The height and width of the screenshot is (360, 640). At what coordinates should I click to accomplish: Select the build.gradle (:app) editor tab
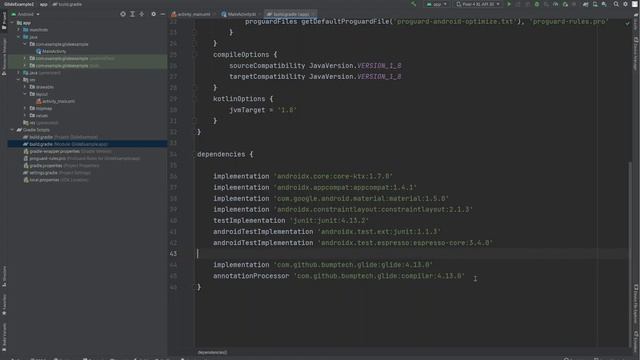click(x=291, y=14)
